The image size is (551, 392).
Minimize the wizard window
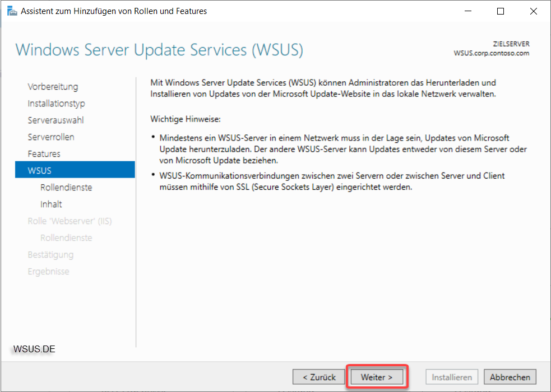point(468,11)
